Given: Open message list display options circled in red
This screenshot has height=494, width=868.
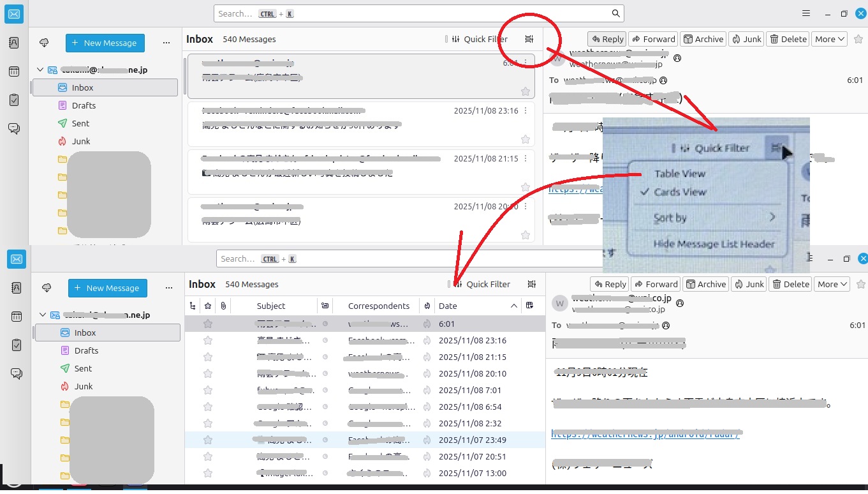Looking at the screenshot, I should click(x=529, y=39).
